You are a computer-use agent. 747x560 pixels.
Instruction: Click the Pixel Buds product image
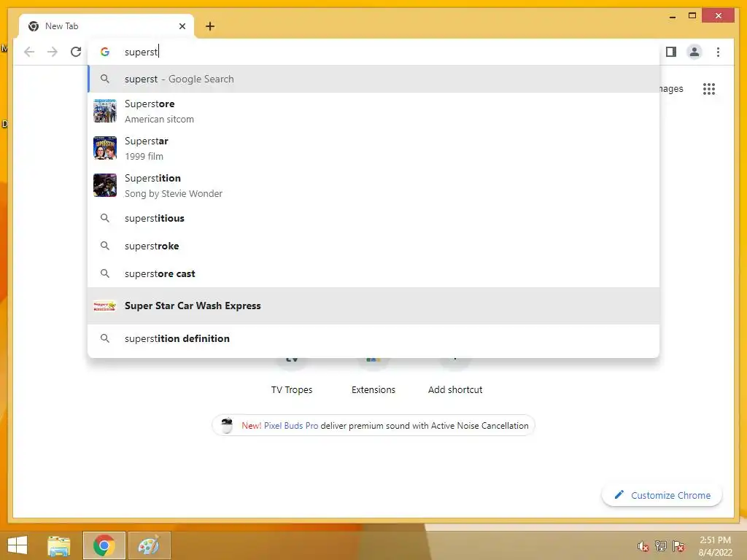[228, 425]
